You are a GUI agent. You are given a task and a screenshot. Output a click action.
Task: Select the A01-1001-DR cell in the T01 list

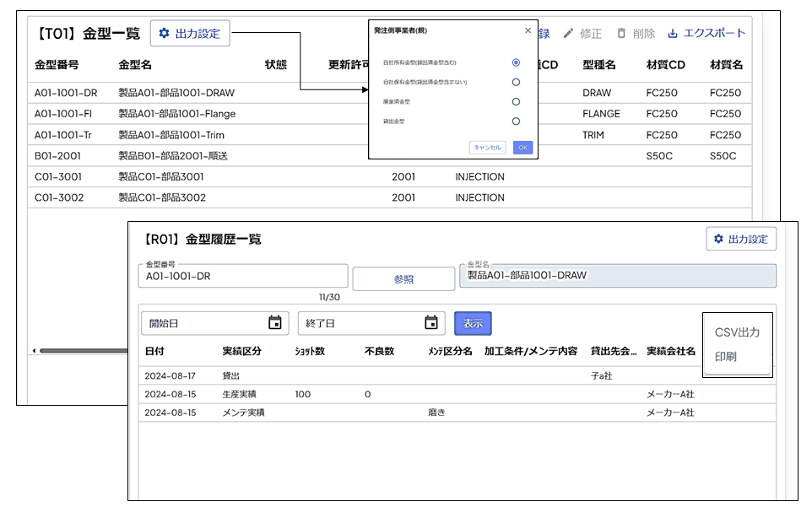[66, 93]
